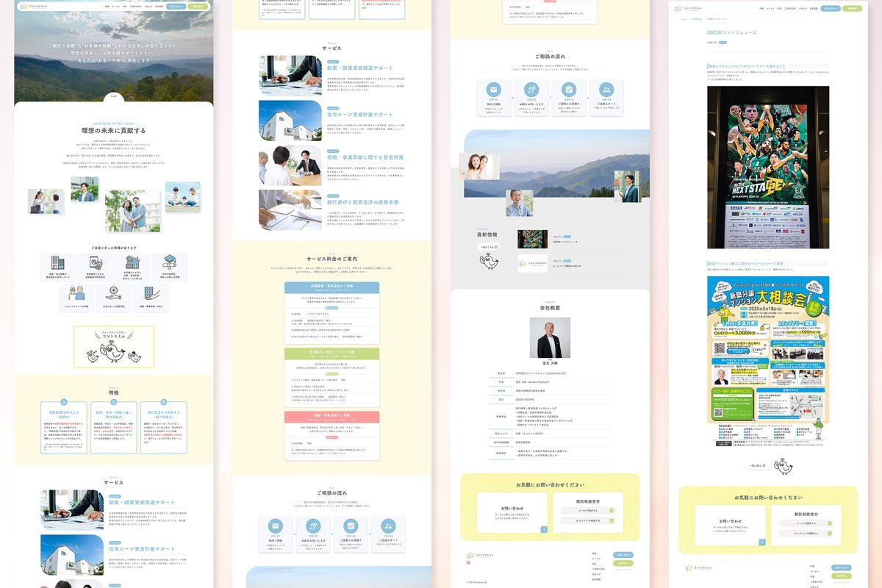Click elderly couple icon in preparation cards

click(76, 293)
